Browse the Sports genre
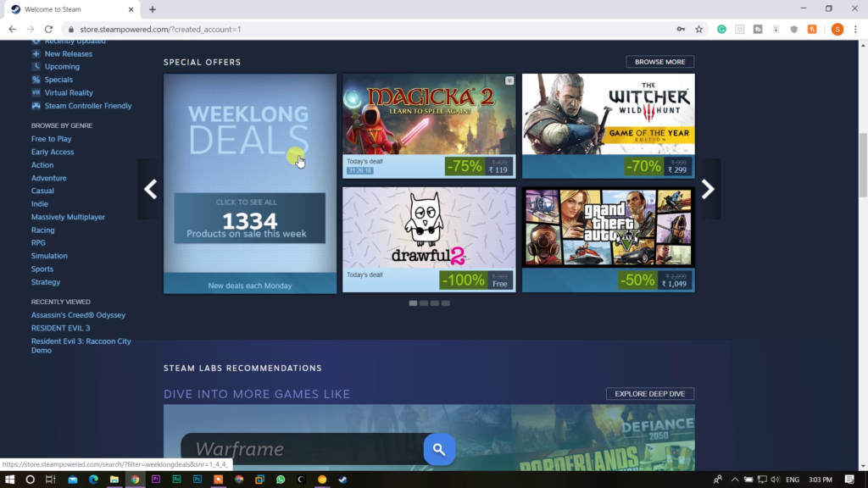The width and height of the screenshot is (868, 488). (x=42, y=269)
